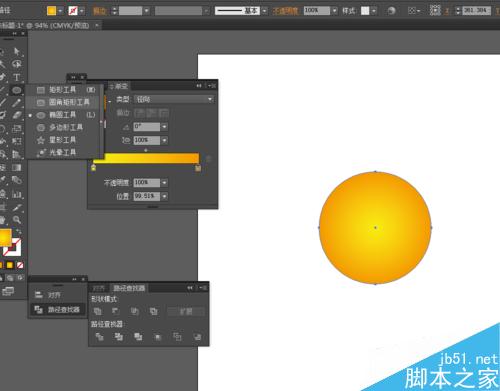Open the stroke color dropdown in control bar
The height and width of the screenshot is (391, 500).
(x=81, y=11)
